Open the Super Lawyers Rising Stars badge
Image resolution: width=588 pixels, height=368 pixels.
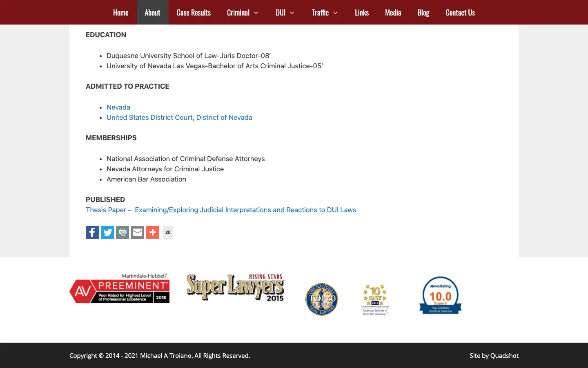235,287
